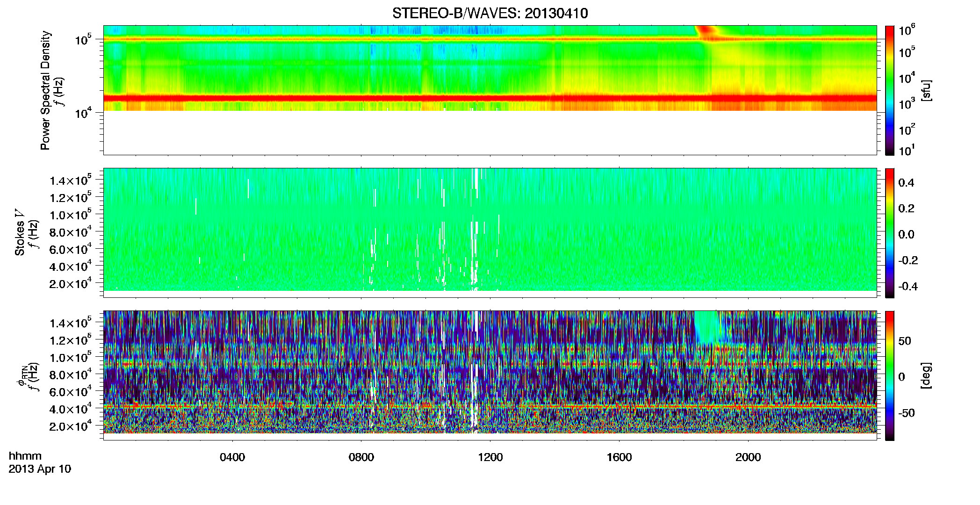
Task: Click the Stokes V color bar
Action: pos(889,233)
